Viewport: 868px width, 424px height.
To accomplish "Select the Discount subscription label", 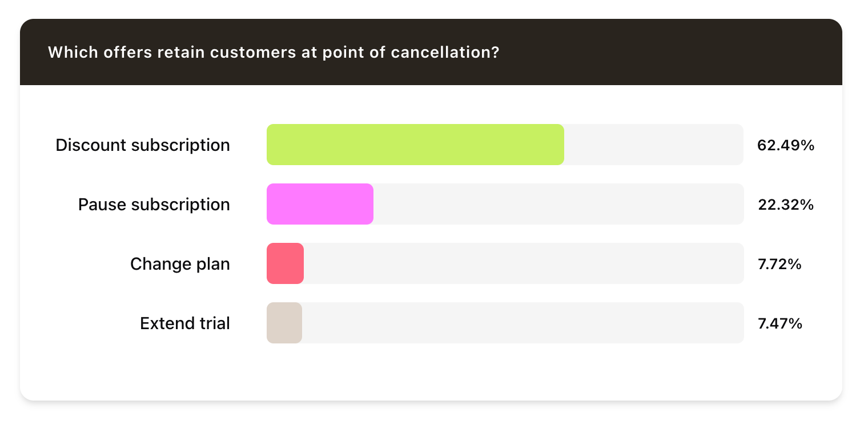I will pos(143,145).
